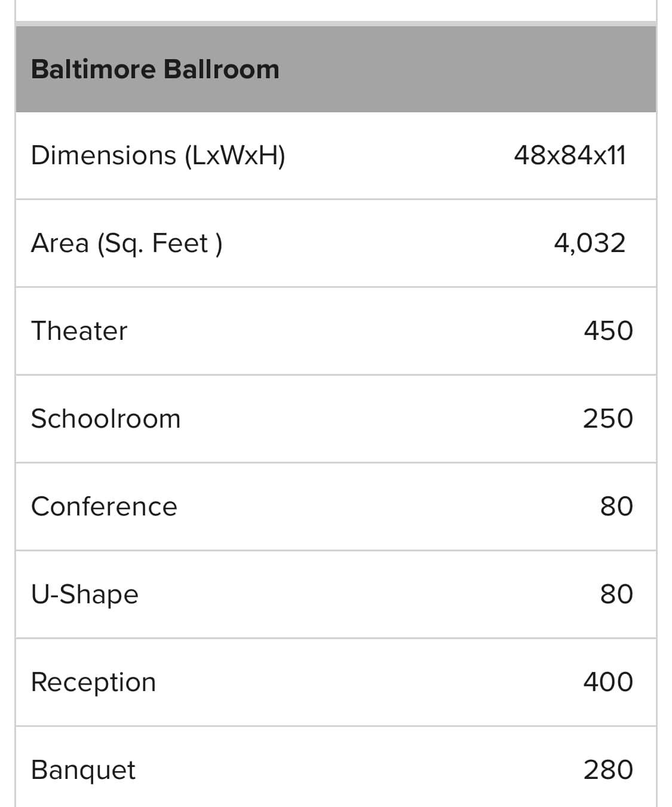Select the U-Shape capacity 80
Image resolution: width=672 pixels, height=807 pixels.
pyautogui.click(x=616, y=594)
